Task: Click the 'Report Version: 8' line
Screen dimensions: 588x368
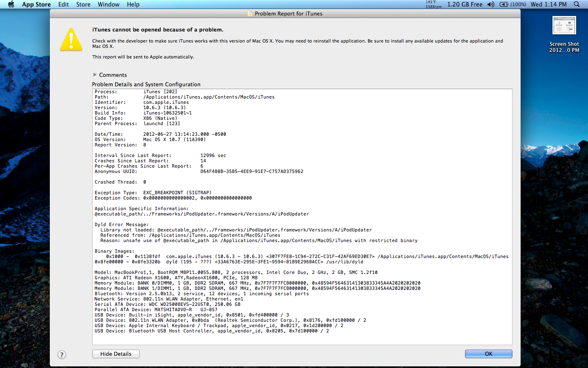Action: coord(120,145)
